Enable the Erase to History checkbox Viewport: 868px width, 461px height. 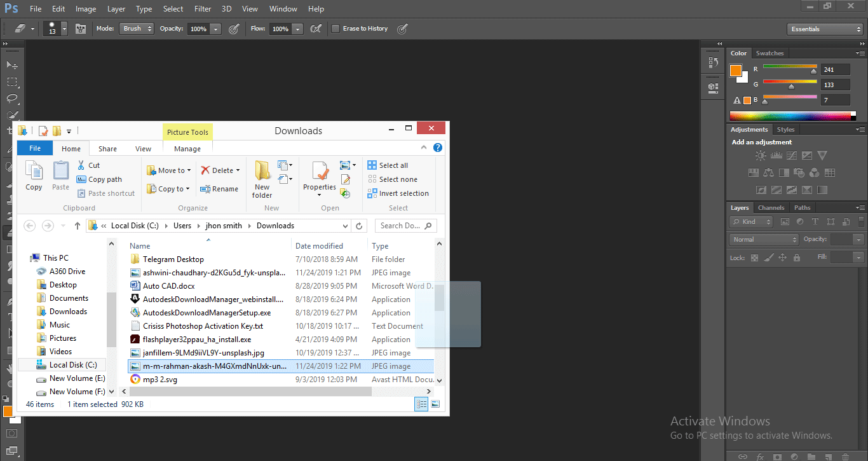click(x=336, y=28)
